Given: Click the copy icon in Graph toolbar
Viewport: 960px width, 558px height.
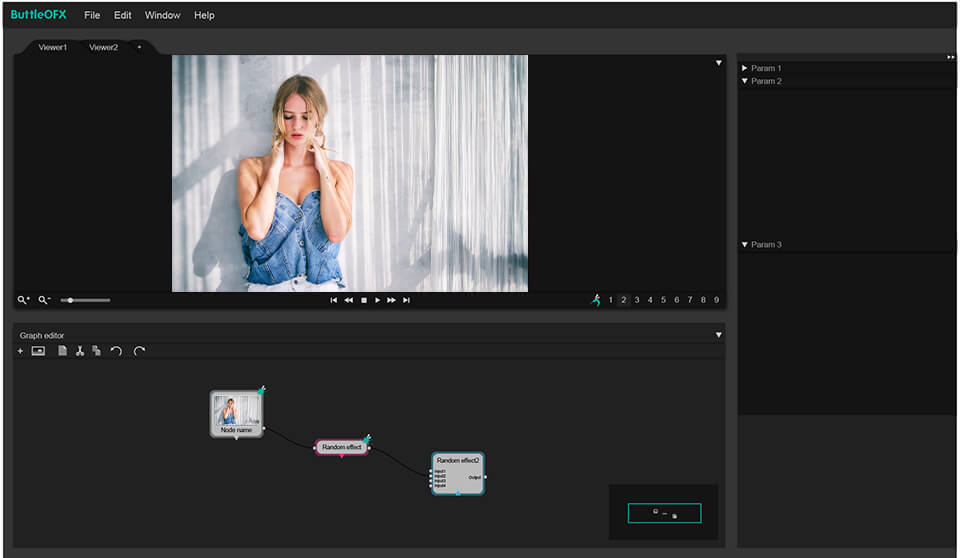Looking at the screenshot, I should 96,351.
